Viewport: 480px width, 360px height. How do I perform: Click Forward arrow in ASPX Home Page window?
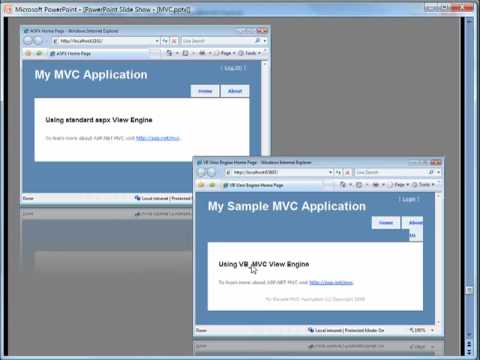pyautogui.click(x=38, y=41)
